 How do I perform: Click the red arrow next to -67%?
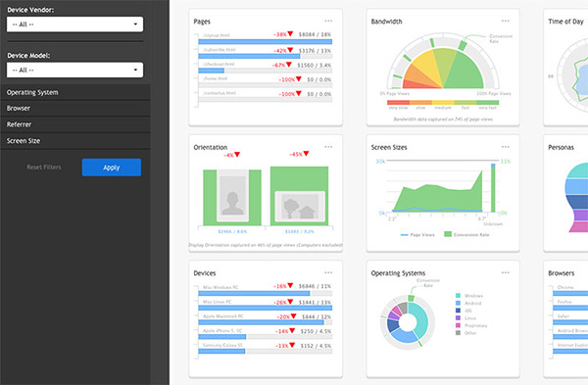[289, 65]
